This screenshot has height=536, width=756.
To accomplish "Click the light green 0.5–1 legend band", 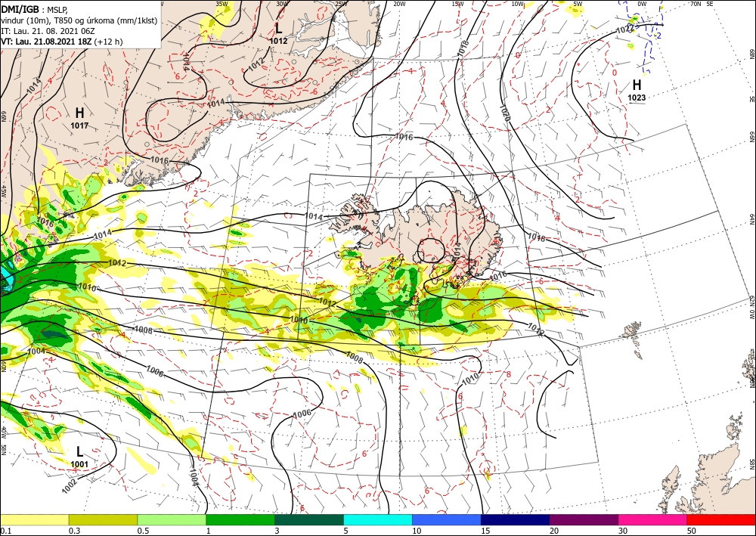I will [172, 519].
